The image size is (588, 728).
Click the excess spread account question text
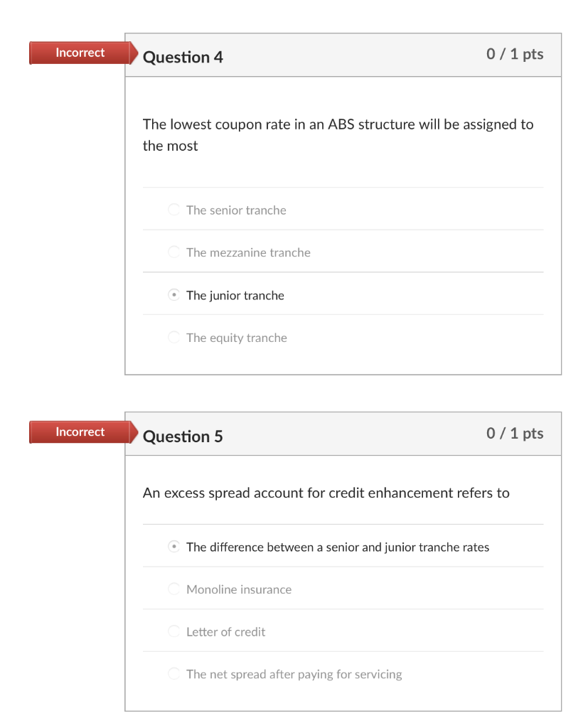pyautogui.click(x=326, y=493)
